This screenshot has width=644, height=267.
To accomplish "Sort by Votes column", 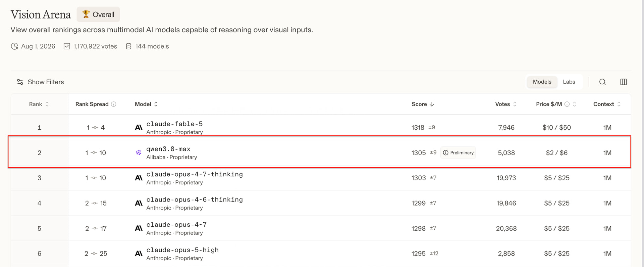I will (506, 104).
